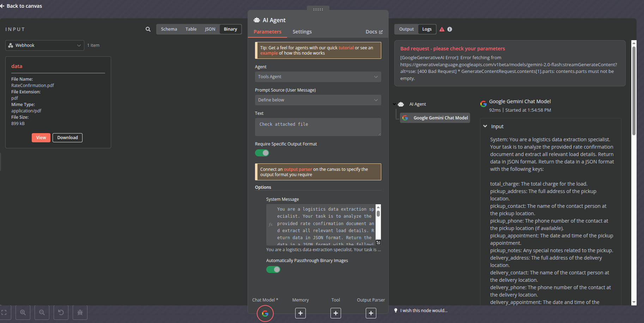Switch to the Settings tab

tap(302, 32)
